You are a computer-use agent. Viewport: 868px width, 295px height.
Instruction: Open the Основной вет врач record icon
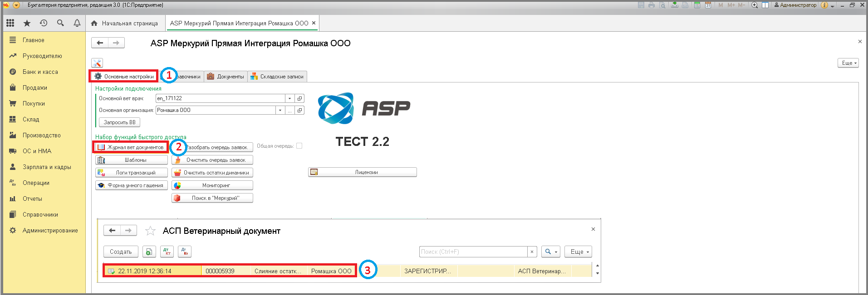[299, 98]
